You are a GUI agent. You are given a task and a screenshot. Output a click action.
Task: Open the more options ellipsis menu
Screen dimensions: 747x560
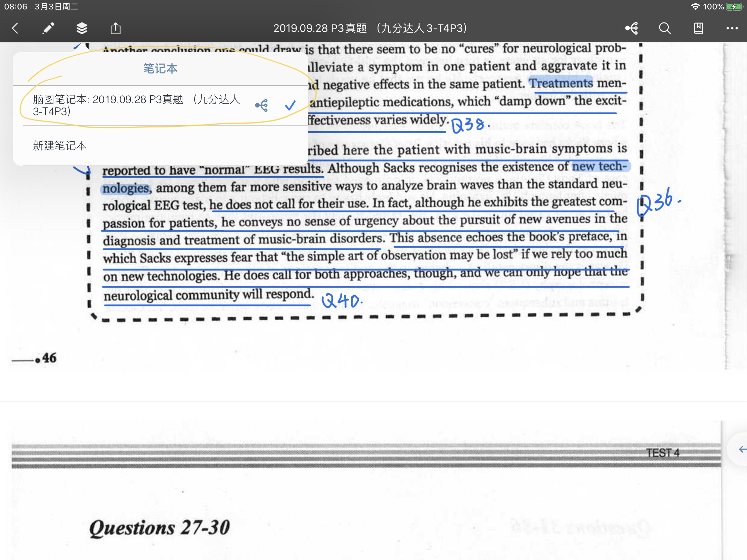point(732,28)
